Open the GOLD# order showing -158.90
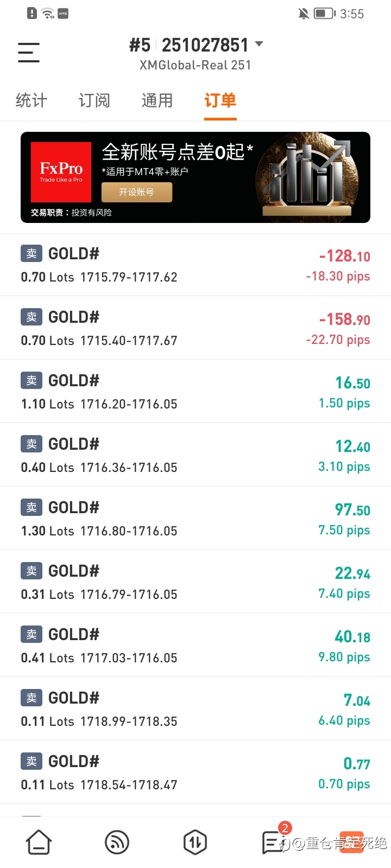391x868 pixels. point(195,328)
